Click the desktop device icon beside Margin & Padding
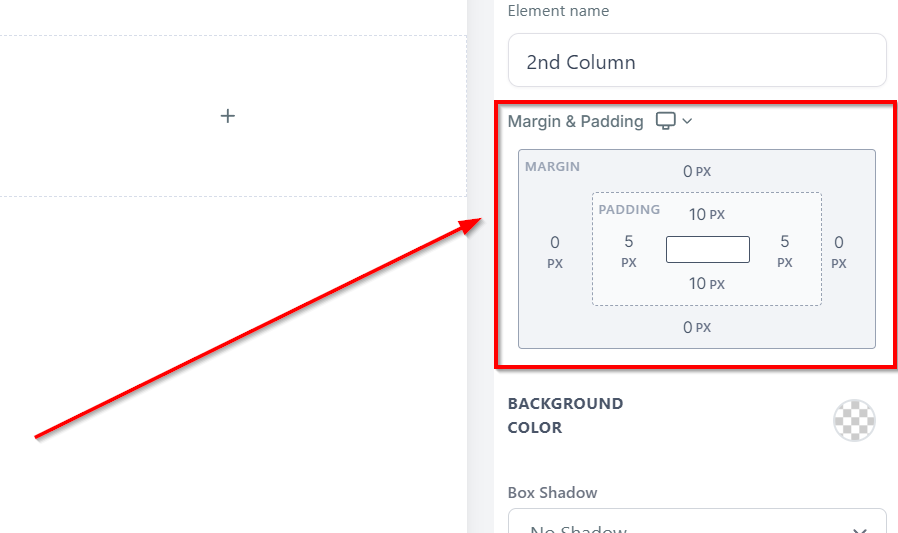 (x=665, y=121)
